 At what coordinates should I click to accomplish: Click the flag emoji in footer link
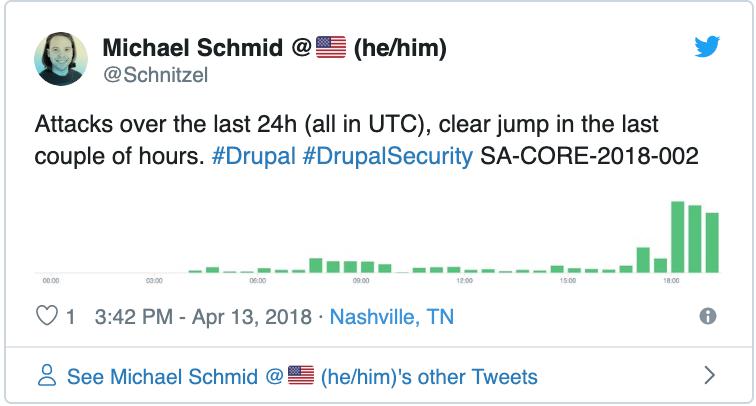301,375
